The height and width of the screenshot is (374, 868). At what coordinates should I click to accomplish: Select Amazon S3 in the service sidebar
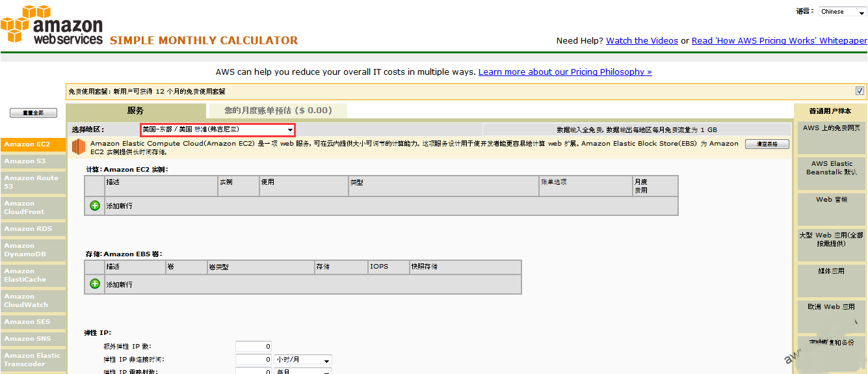[33, 161]
